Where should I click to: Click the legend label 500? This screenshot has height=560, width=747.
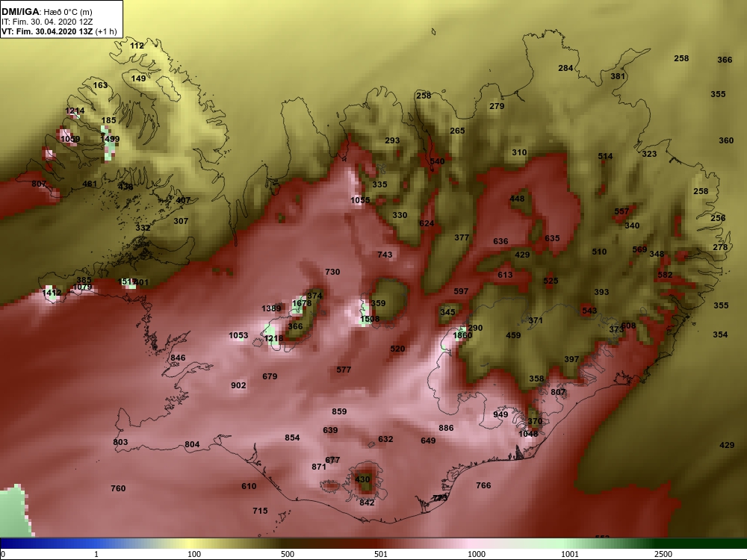[x=288, y=554]
